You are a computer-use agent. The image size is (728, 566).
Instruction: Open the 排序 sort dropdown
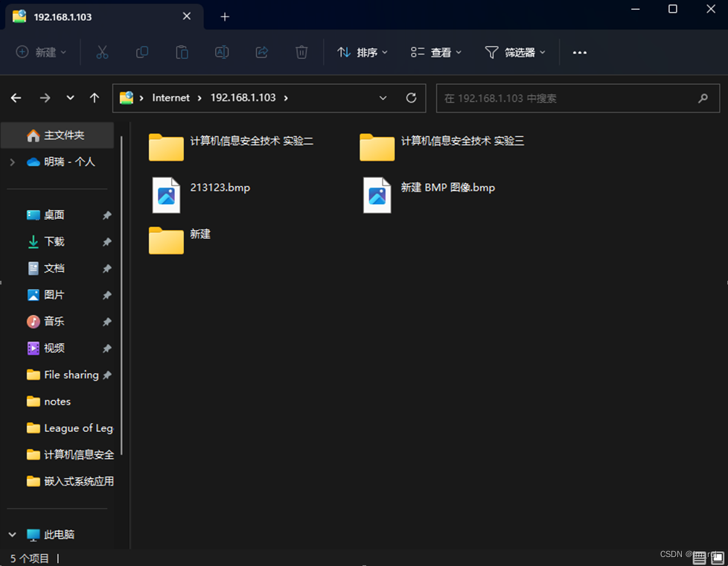[x=363, y=52]
